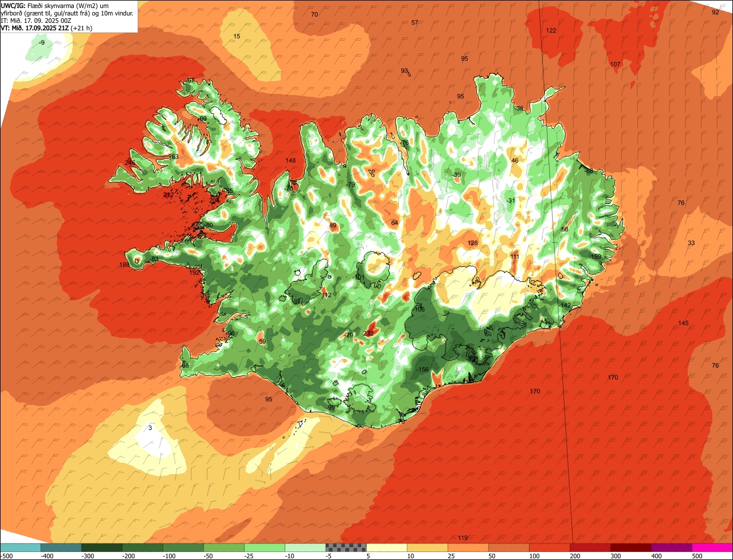Click the map value '-9' near the top-left corner
Image resolution: width=733 pixels, height=560 pixels.
[41, 43]
